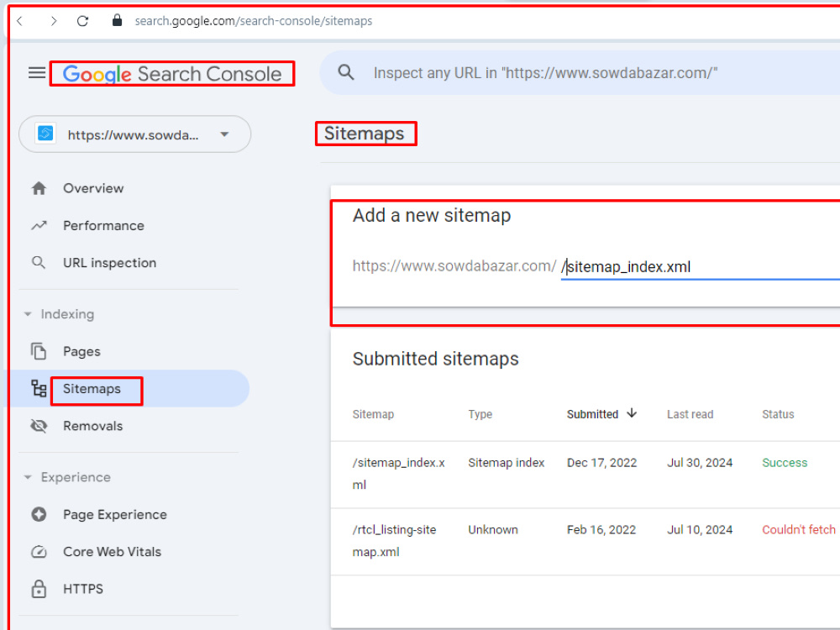Click the Inspect any URL search field
The height and width of the screenshot is (630, 840).
click(606, 73)
